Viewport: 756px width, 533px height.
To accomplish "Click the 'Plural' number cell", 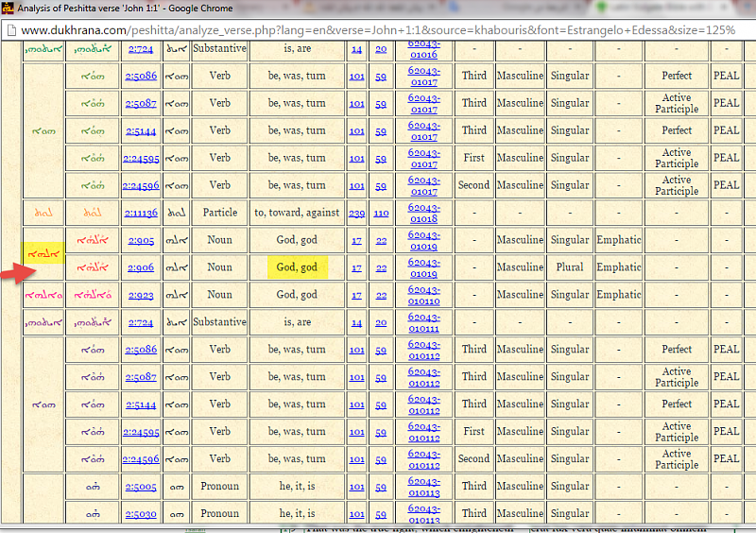I will 570,267.
